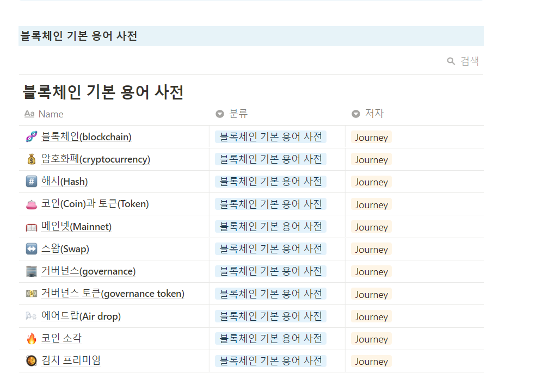Click the fire icon beside 코인 소각
Image resolution: width=542 pixels, height=392 pixels.
(x=32, y=339)
